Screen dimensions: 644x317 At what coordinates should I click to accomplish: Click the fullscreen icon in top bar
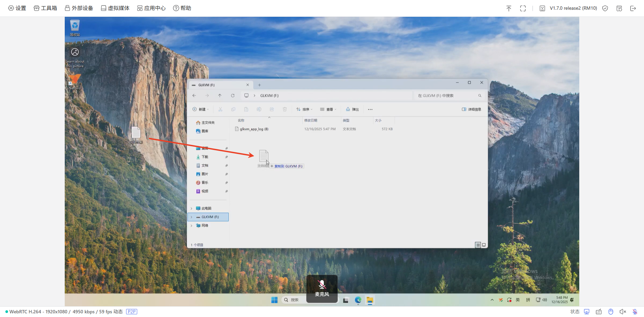point(523,8)
